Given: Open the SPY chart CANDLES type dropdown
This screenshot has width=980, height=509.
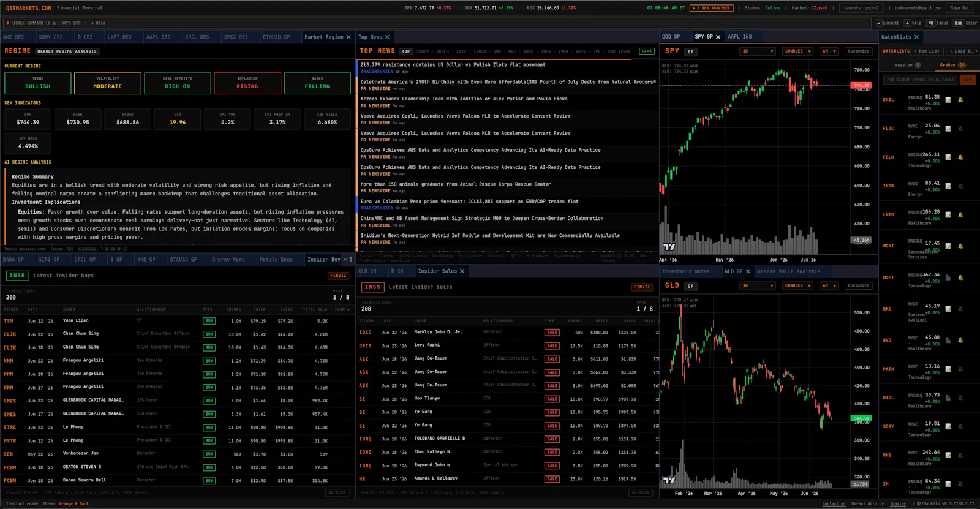Looking at the screenshot, I should (x=798, y=51).
